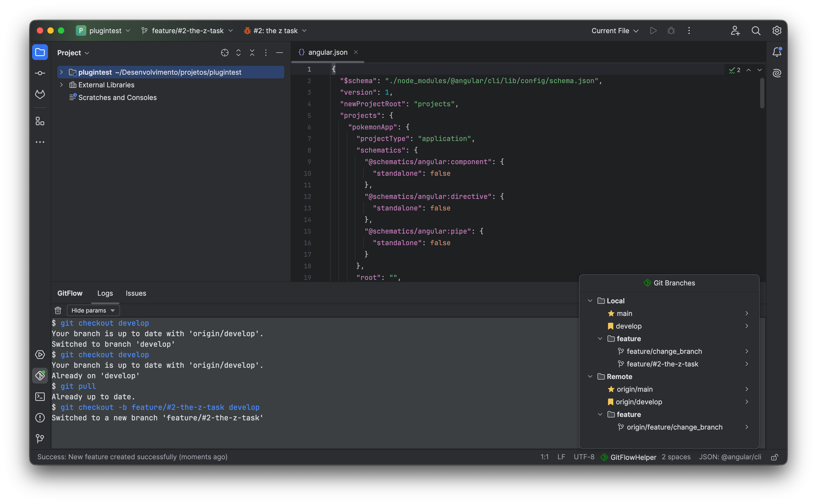Show more tool windows ellipsis

tap(40, 142)
